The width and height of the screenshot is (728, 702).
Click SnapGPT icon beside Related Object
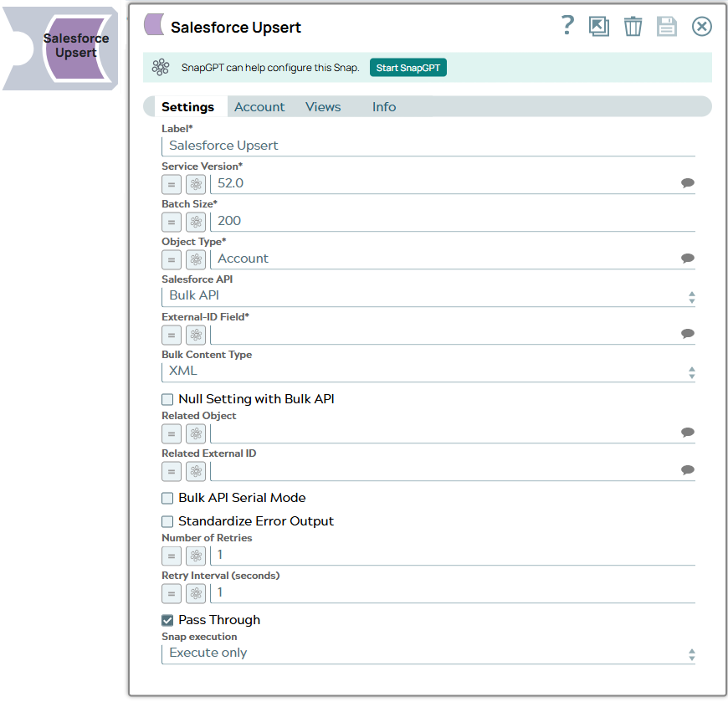[x=196, y=433]
